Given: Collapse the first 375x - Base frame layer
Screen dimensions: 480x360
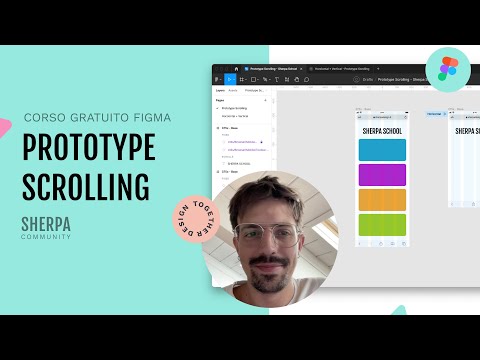Looking at the screenshot, I should (x=218, y=128).
